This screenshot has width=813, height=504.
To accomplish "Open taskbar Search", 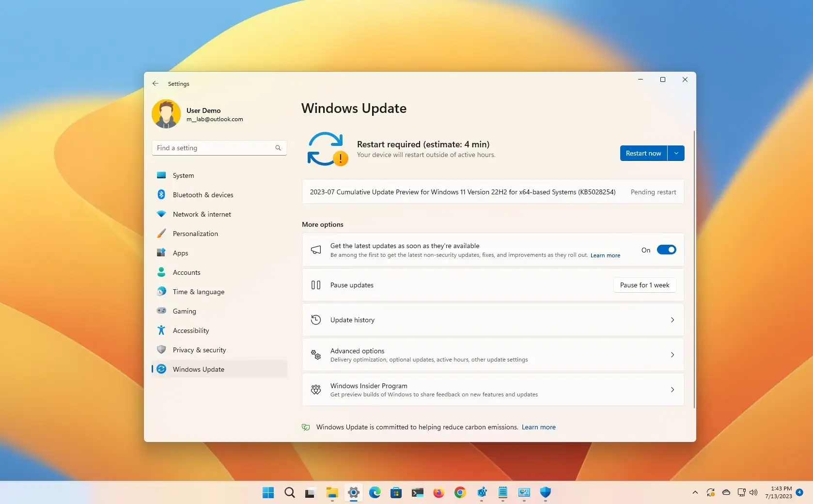I will point(289,493).
